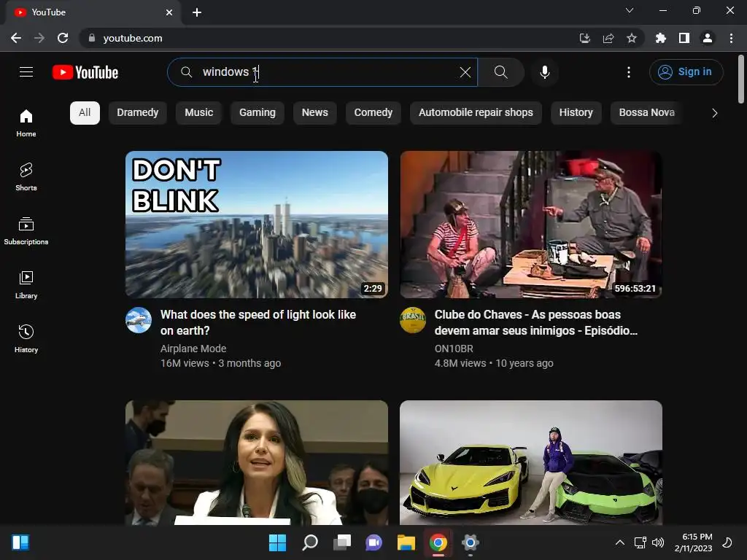Open Widgets panel on taskbar
The height and width of the screenshot is (560, 747).
point(20,542)
